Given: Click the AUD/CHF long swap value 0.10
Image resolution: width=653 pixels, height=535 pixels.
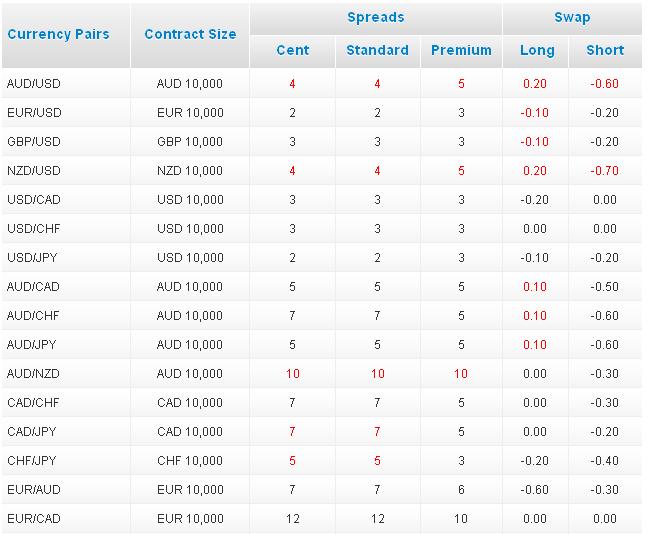Looking at the screenshot, I should 535,316.
